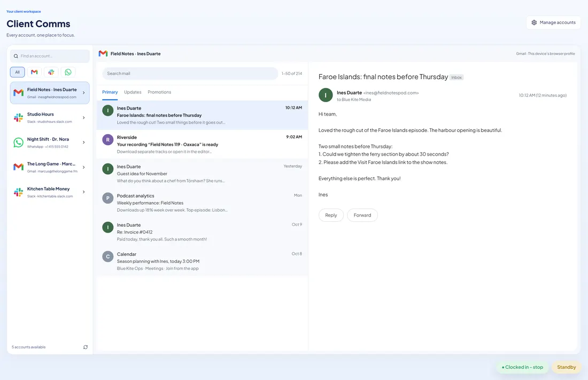Click WhatsApp icon of Night Shift account
Image resolution: width=588 pixels, height=380 pixels.
pyautogui.click(x=18, y=143)
